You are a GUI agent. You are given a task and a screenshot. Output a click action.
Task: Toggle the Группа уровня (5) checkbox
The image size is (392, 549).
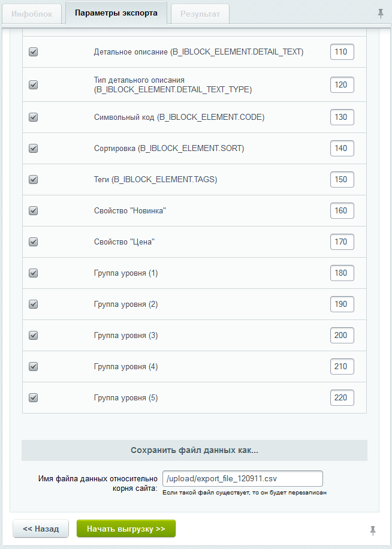pyautogui.click(x=34, y=397)
